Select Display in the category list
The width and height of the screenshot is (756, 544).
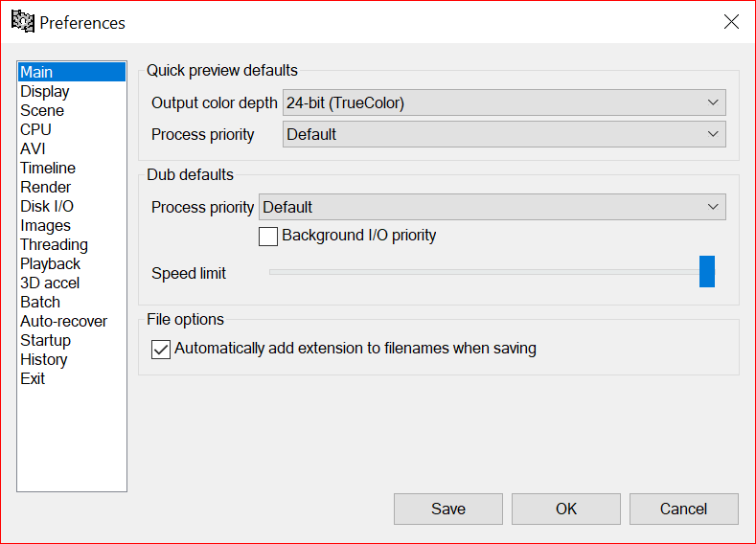pyautogui.click(x=45, y=91)
